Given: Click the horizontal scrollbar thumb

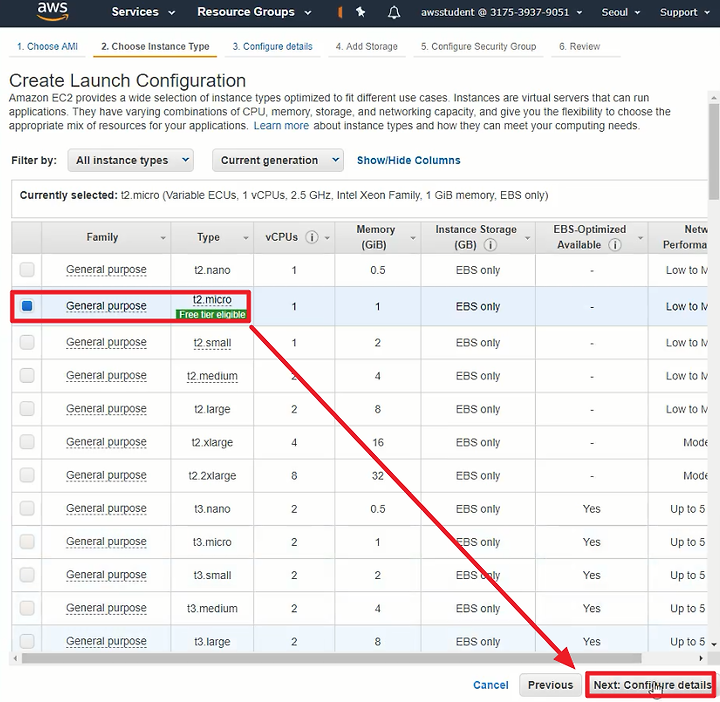Looking at the screenshot, I should (331, 658).
